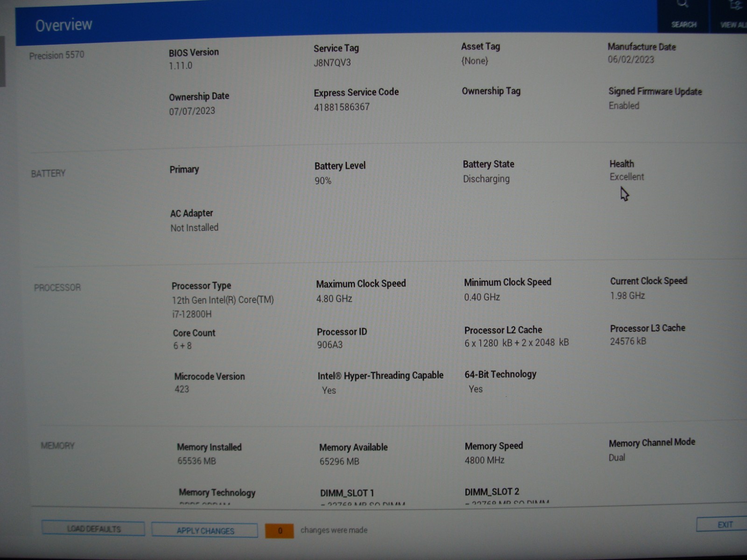Select asset tag value {None}
This screenshot has width=747, height=560.
(475, 61)
